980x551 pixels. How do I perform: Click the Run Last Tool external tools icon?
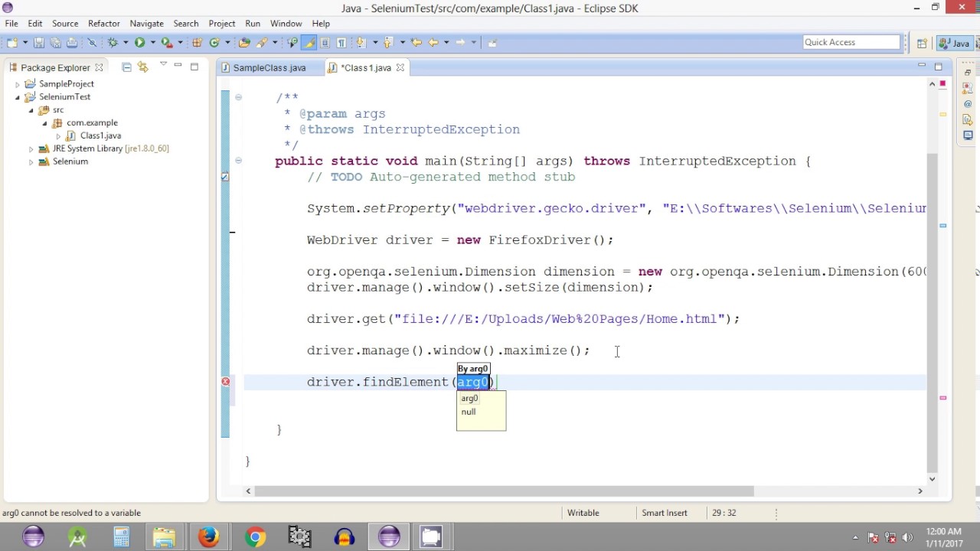pyautogui.click(x=166, y=43)
